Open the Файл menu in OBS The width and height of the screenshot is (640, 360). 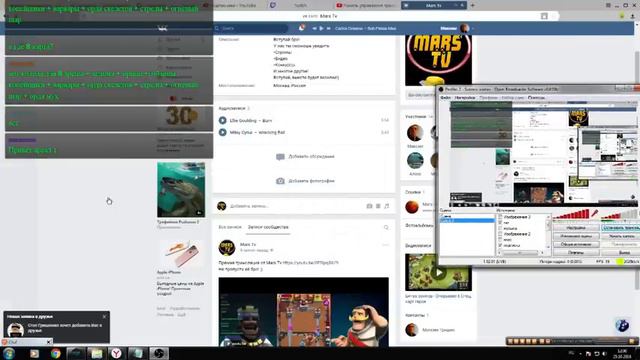point(445,98)
